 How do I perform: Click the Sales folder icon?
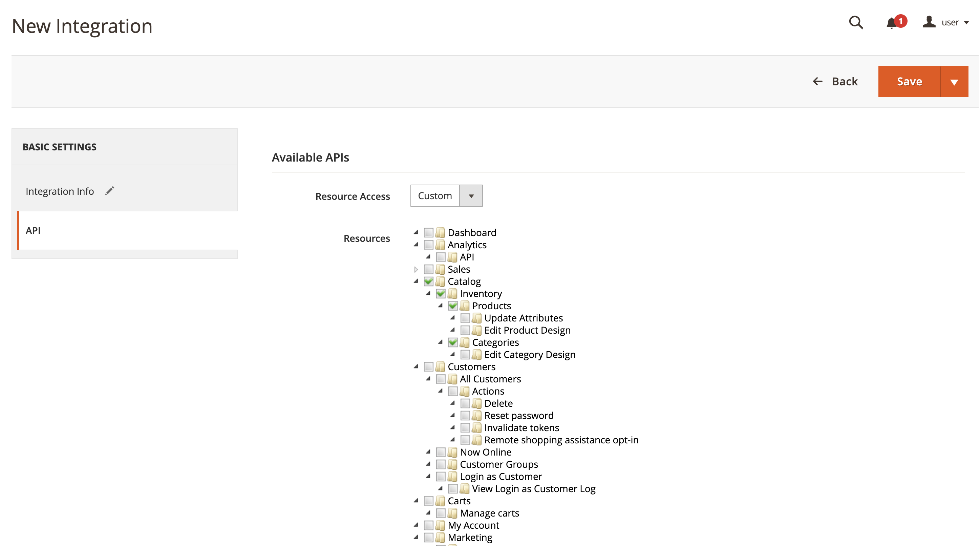(x=440, y=269)
